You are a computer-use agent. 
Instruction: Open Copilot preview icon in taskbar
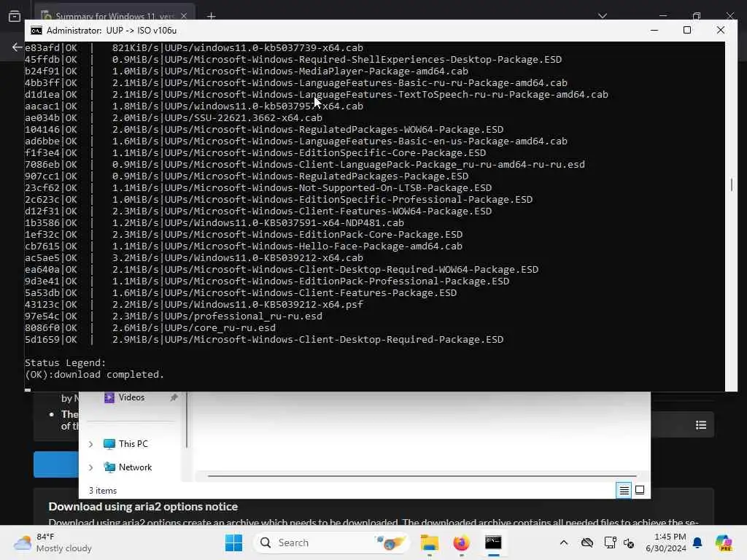tap(723, 542)
